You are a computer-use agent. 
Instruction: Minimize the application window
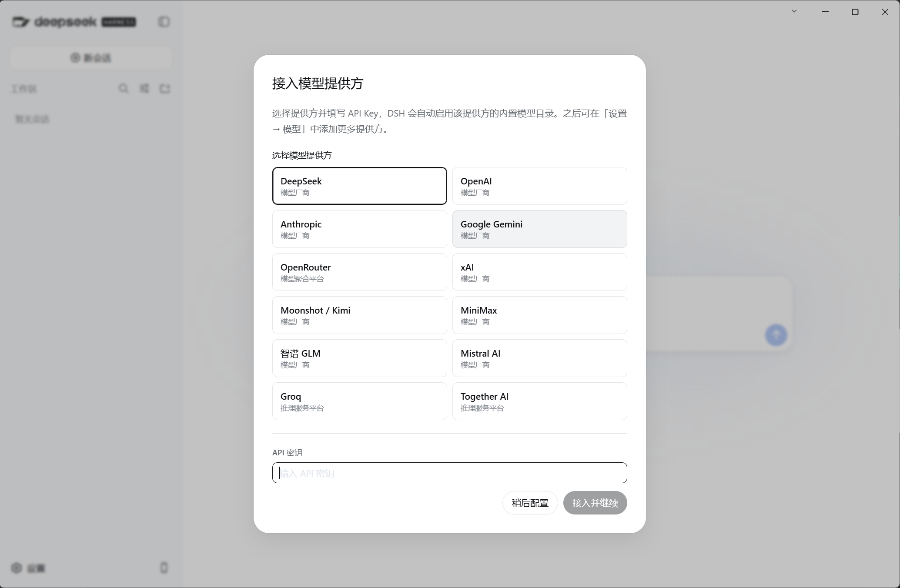pyautogui.click(x=825, y=12)
